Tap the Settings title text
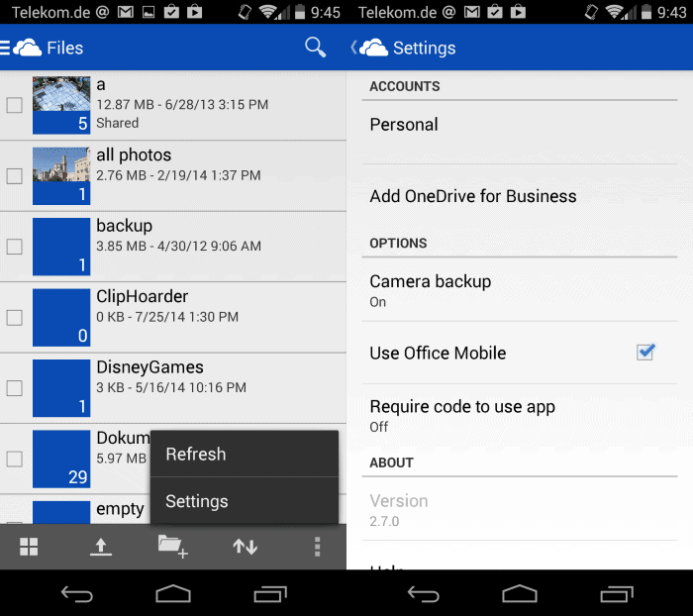The height and width of the screenshot is (616, 693). click(x=425, y=48)
